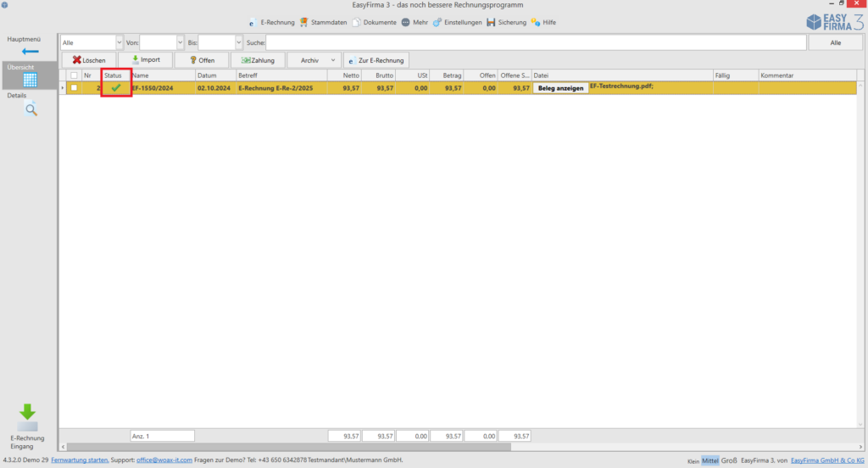Image resolution: width=868 pixels, height=468 pixels.
Task: Sort by the Netto column header
Action: [344, 75]
